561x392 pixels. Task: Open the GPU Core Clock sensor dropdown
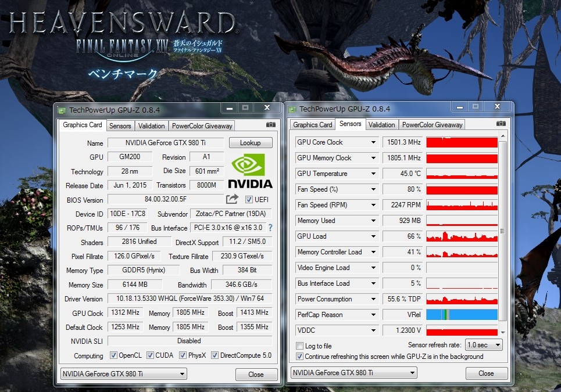373,142
